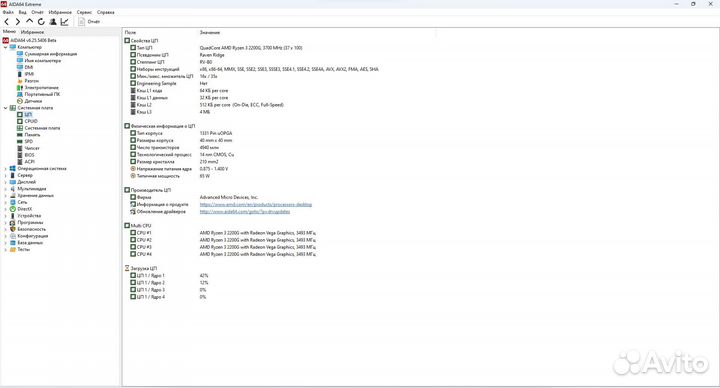Open the Память tree item
This screenshot has height=388, width=720.
pos(32,135)
